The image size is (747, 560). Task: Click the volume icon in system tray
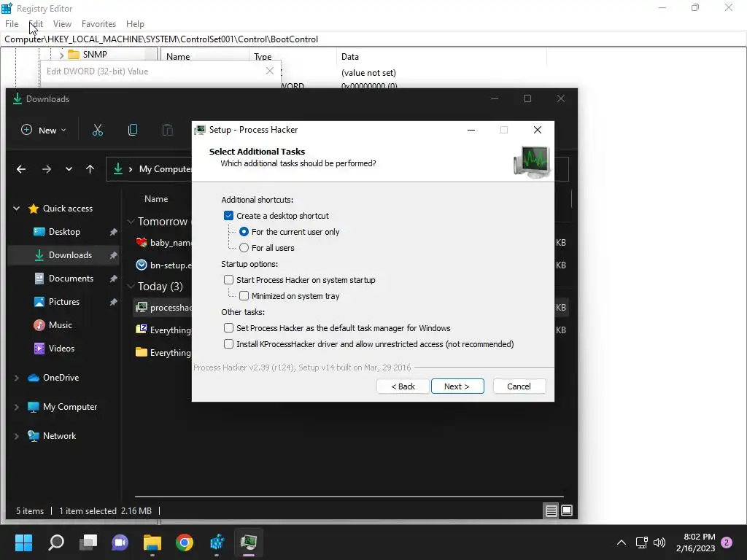(x=659, y=542)
